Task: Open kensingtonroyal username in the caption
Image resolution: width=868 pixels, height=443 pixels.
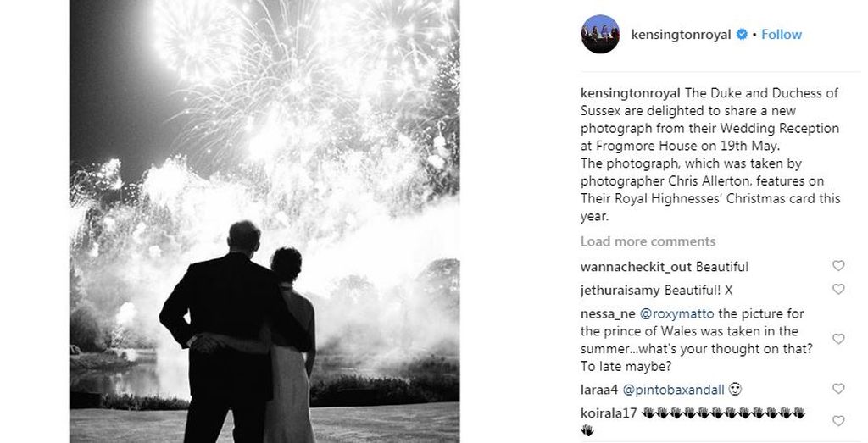Action: pos(630,93)
